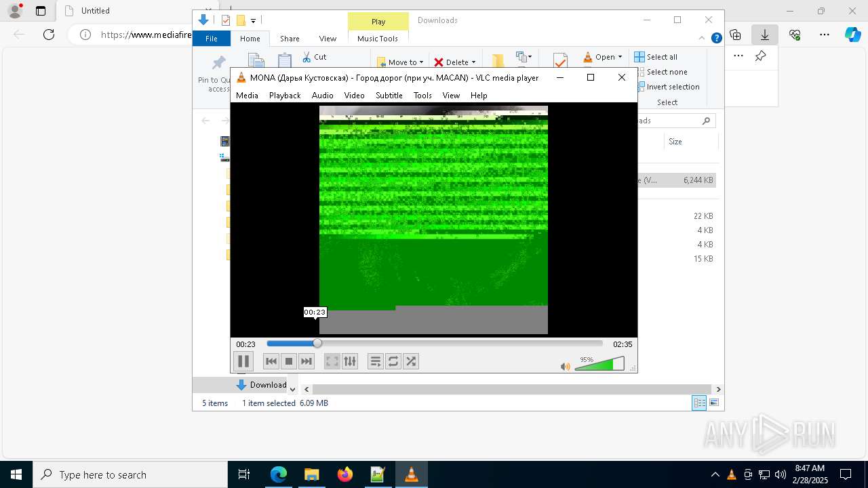This screenshot has width=868, height=488.
Task: Toggle the VLC playlist view
Action: (x=375, y=361)
